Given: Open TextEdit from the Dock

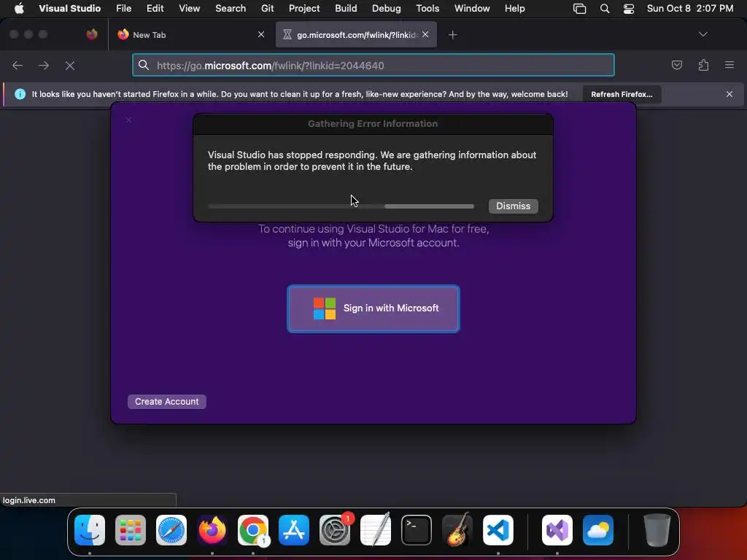Looking at the screenshot, I should pyautogui.click(x=376, y=530).
